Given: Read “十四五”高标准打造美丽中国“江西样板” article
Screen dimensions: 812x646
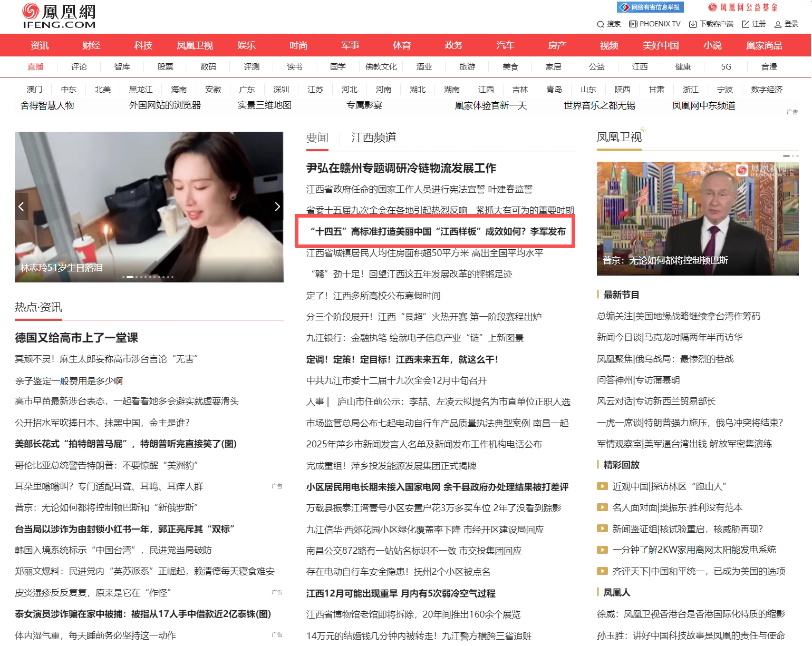Looking at the screenshot, I should coord(437,231).
